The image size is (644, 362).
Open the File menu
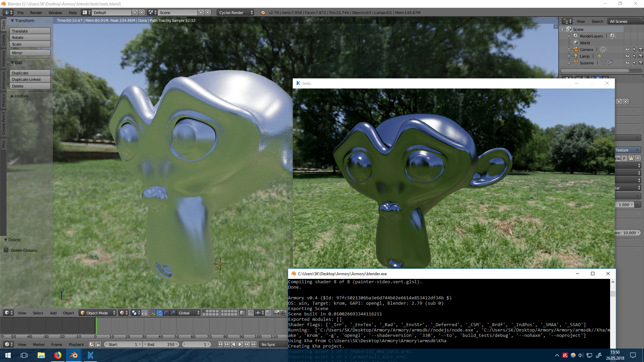click(x=20, y=12)
